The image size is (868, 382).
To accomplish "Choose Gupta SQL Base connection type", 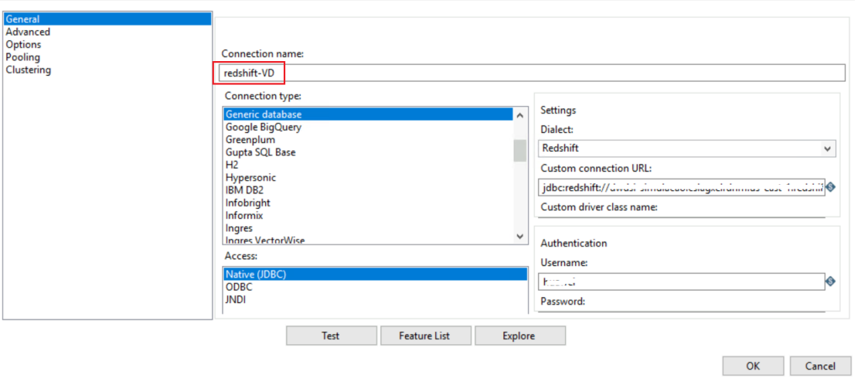I will click(x=368, y=152).
